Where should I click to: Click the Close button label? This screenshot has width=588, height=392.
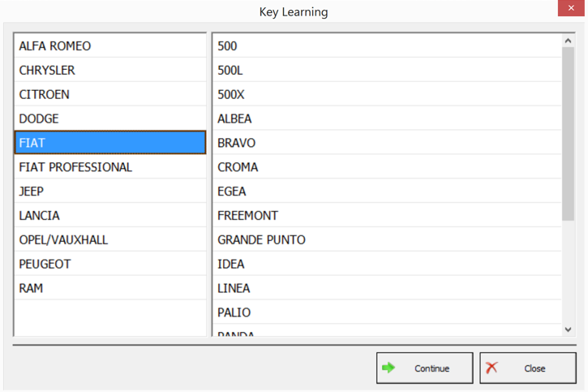click(534, 368)
